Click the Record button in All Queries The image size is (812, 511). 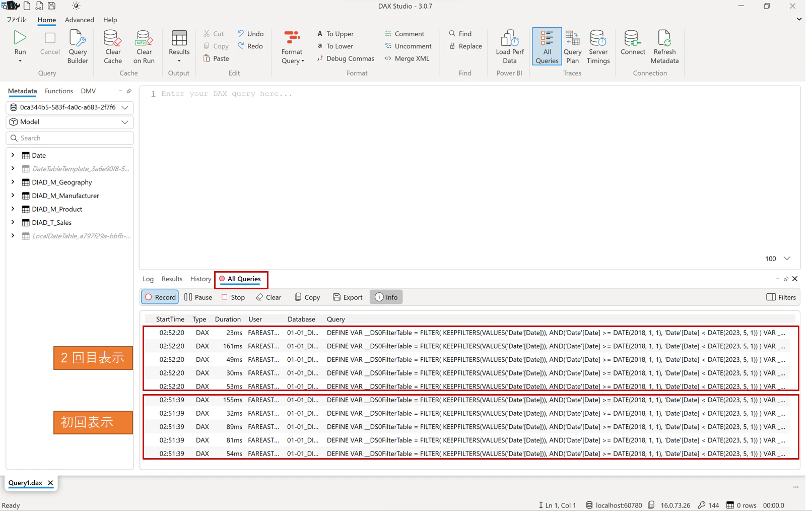(x=160, y=297)
